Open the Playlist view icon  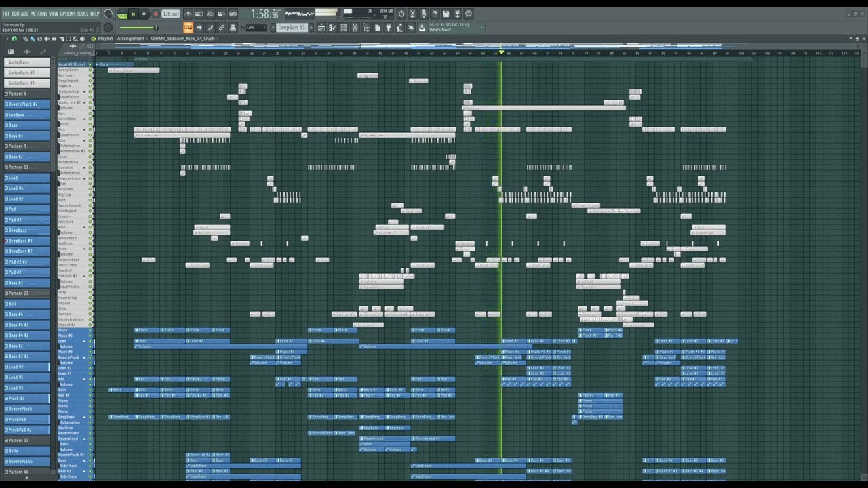tap(321, 28)
